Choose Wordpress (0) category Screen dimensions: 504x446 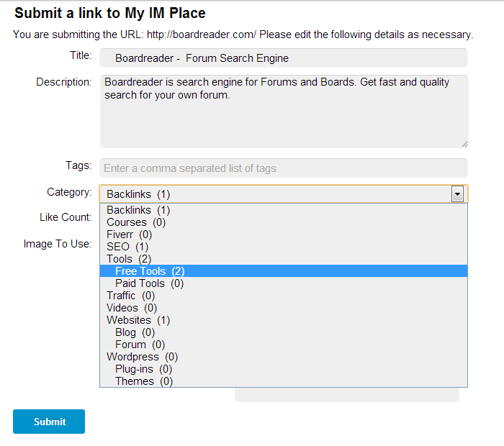pos(284,356)
